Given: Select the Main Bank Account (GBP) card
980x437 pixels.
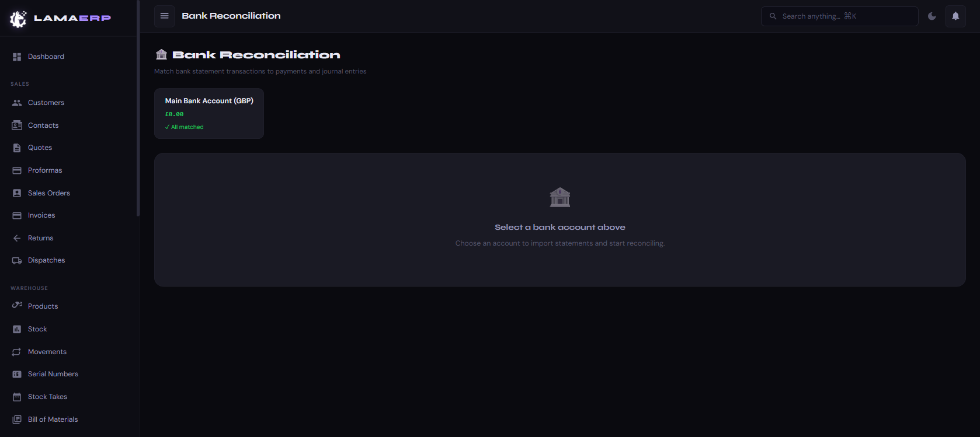Looking at the screenshot, I should tap(209, 113).
